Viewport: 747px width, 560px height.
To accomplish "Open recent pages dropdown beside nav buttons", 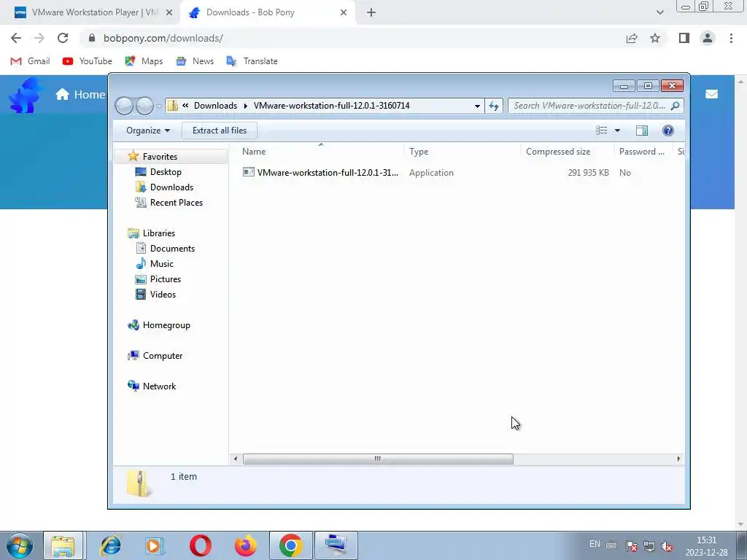I will point(158,106).
